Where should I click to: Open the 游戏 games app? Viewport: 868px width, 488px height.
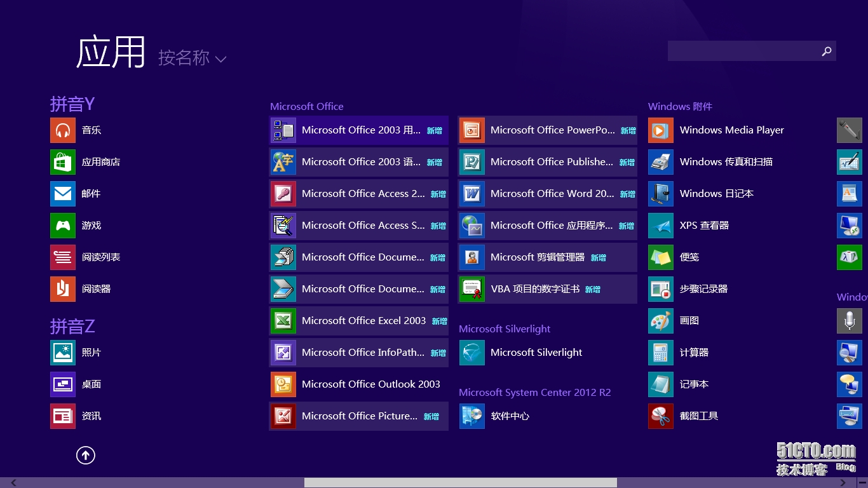coord(76,226)
